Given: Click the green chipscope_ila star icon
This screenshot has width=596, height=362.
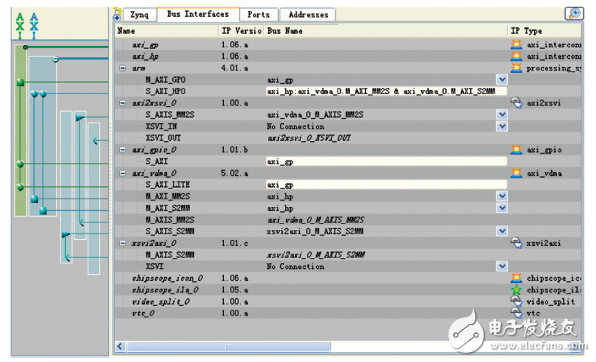Looking at the screenshot, I should tap(516, 290).
